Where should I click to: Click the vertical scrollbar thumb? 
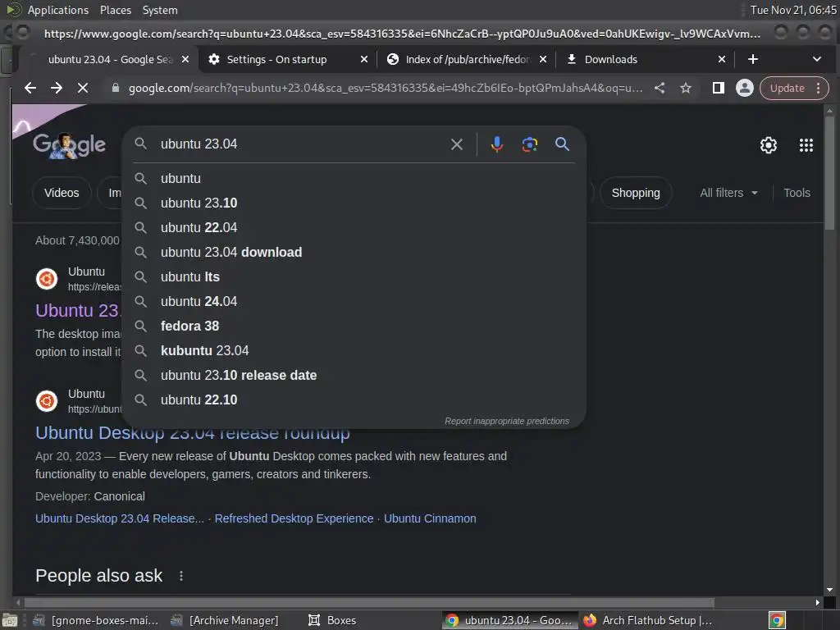(x=829, y=173)
